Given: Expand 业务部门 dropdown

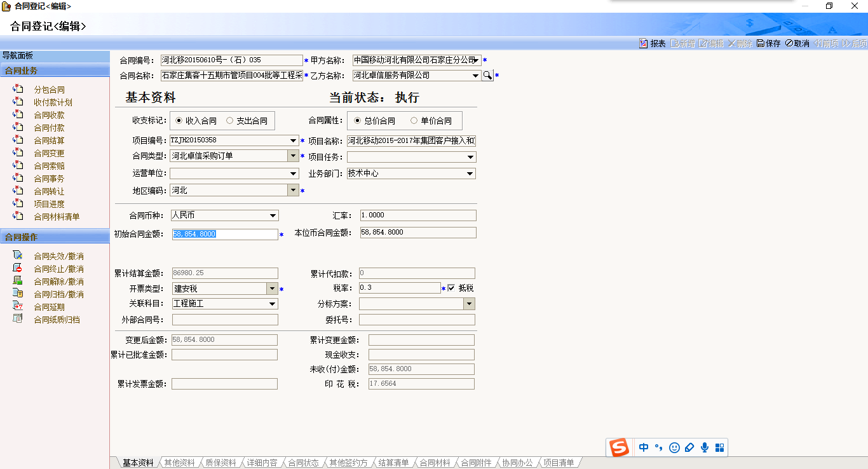Looking at the screenshot, I should [470, 173].
